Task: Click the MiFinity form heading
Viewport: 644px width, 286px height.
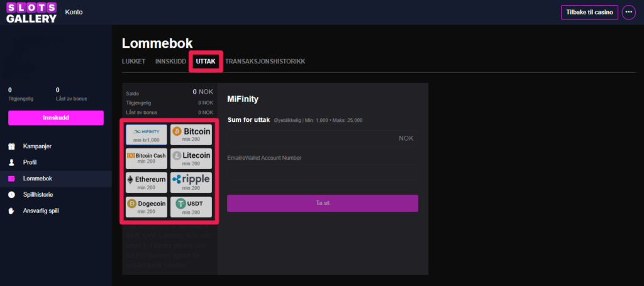Action: pyautogui.click(x=243, y=99)
